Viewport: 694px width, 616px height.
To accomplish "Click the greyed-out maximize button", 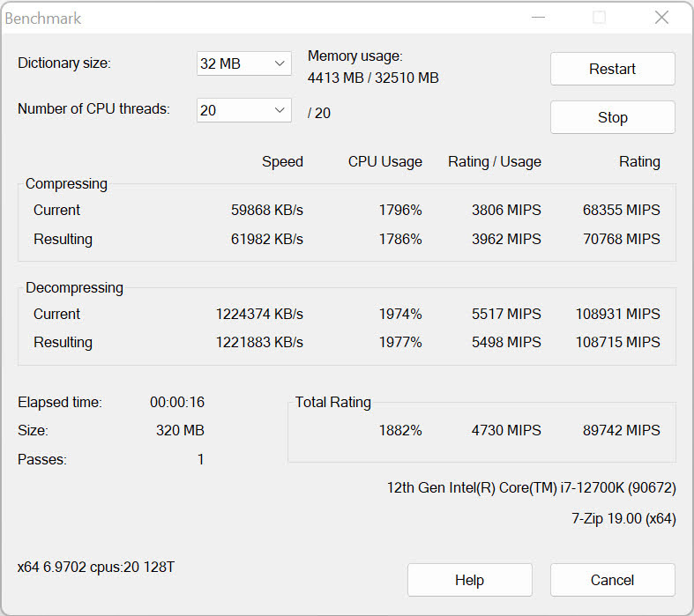I will click(599, 18).
